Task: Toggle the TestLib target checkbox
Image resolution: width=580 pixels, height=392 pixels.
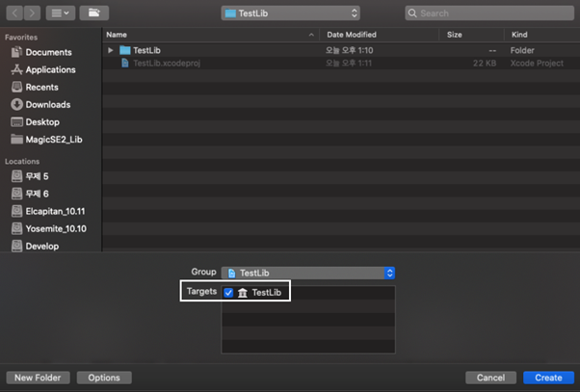Action: tap(228, 293)
